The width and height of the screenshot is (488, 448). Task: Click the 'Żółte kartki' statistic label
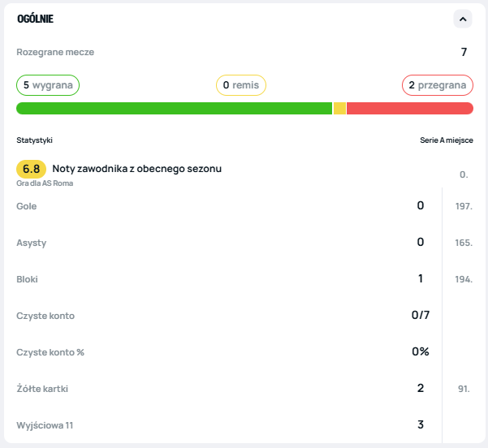(42, 389)
